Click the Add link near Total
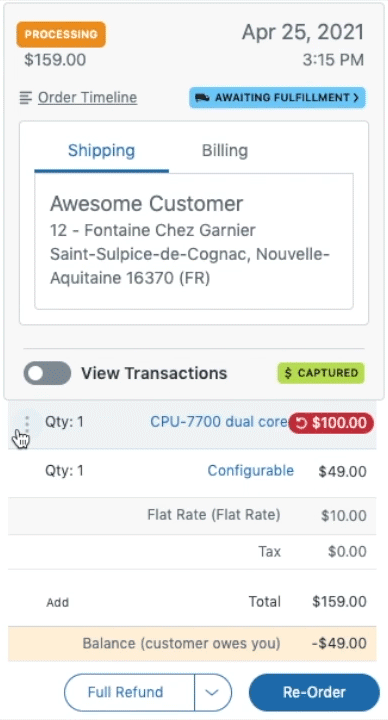388x720 pixels. (57, 602)
